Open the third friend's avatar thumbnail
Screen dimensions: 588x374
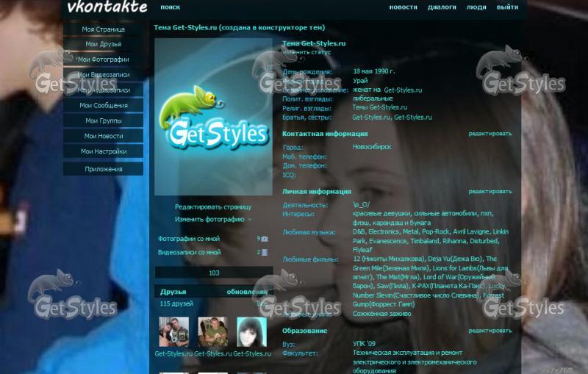pyautogui.click(x=251, y=332)
